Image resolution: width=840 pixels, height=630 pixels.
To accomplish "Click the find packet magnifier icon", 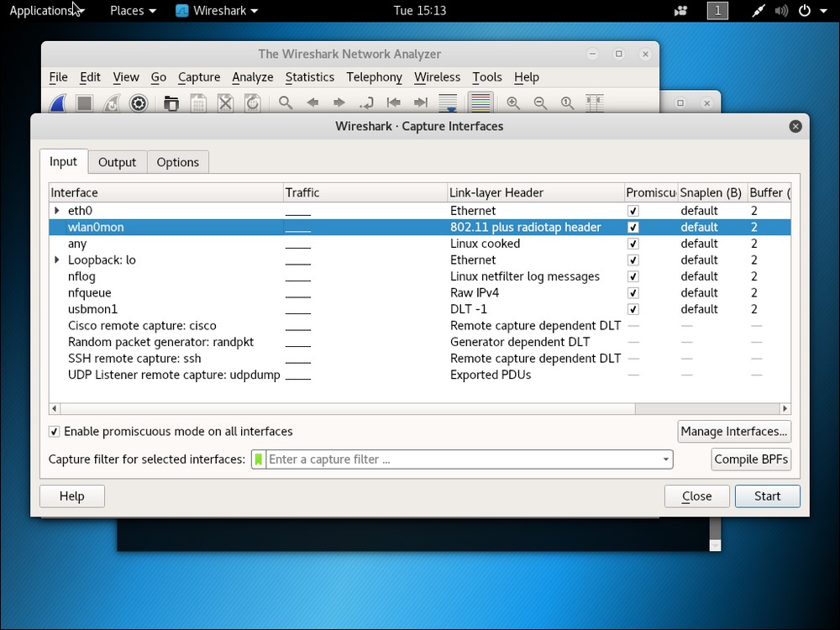I will [x=286, y=102].
